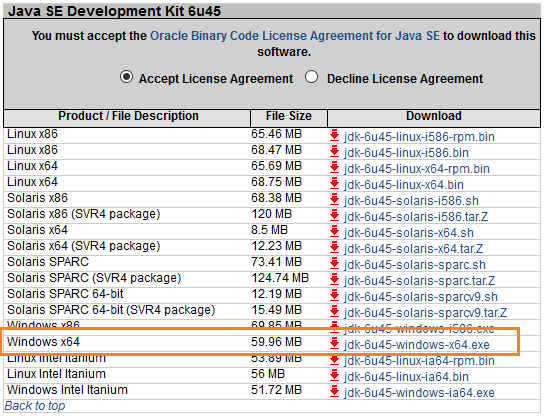Click red download arrow for linux-i586-rpm.bin
545x417 pixels.
(334, 135)
